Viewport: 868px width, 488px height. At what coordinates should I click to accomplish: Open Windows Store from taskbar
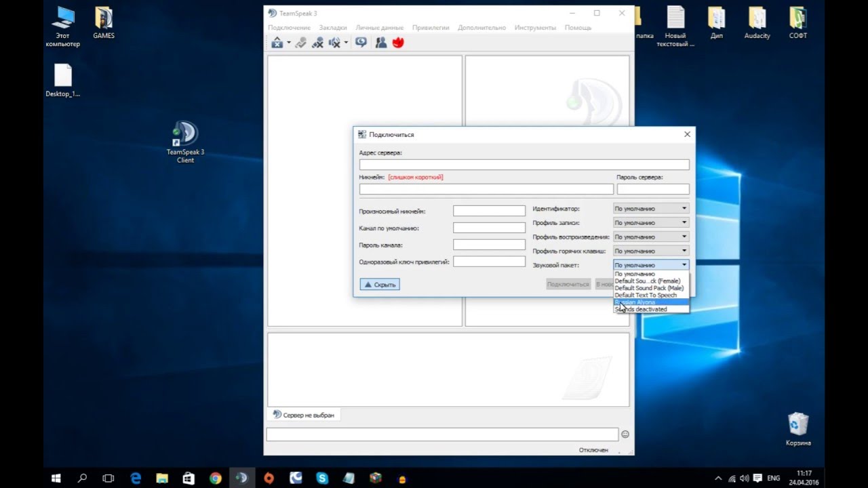click(x=189, y=478)
